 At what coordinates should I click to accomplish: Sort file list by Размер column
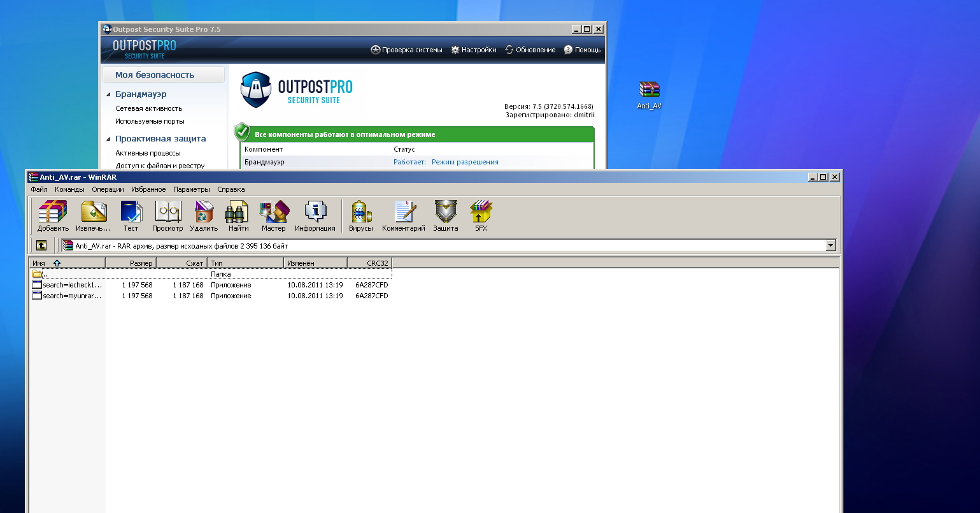[x=131, y=263]
